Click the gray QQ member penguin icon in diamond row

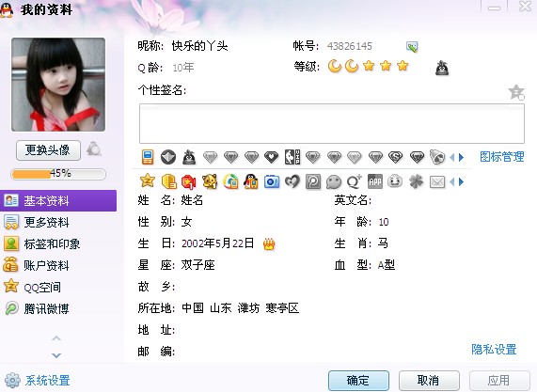point(189,157)
